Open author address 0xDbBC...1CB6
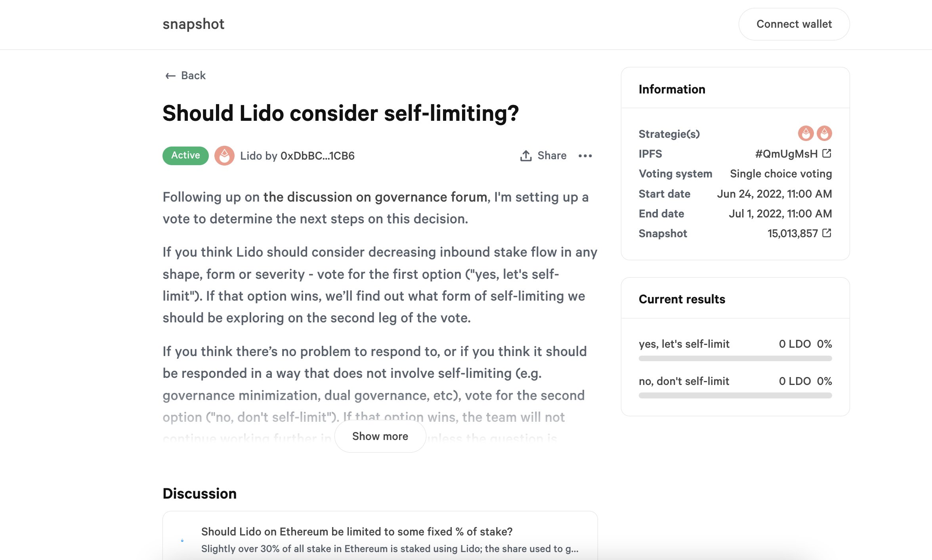This screenshot has height=560, width=932. click(317, 156)
